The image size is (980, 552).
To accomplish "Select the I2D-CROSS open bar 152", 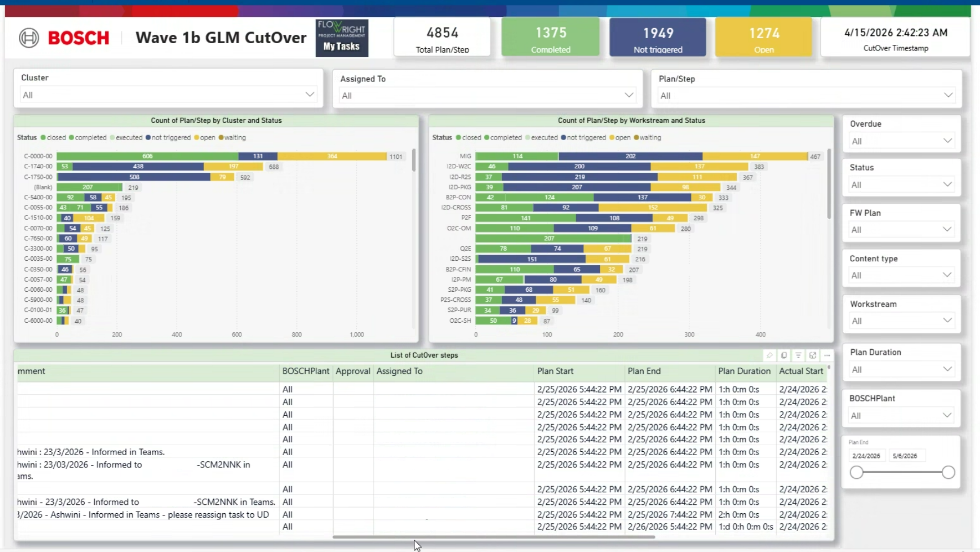I will coord(653,208).
